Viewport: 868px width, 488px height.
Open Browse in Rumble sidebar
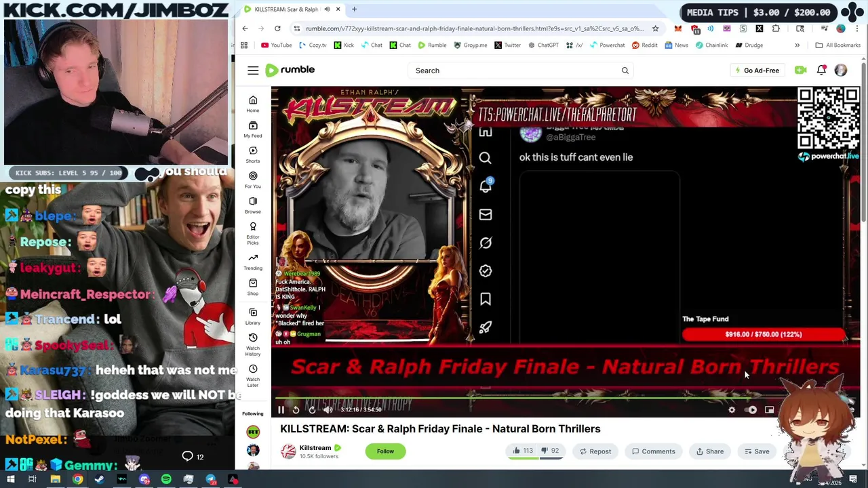point(253,205)
